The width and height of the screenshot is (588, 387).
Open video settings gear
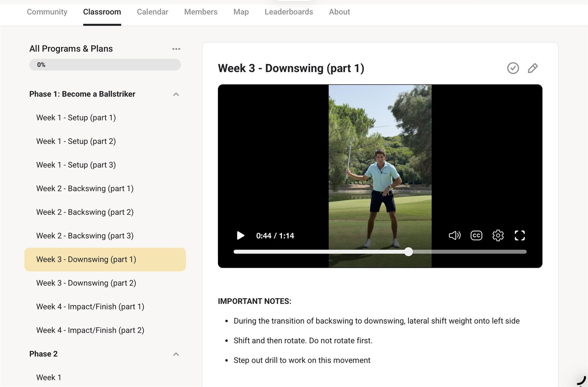click(x=498, y=235)
